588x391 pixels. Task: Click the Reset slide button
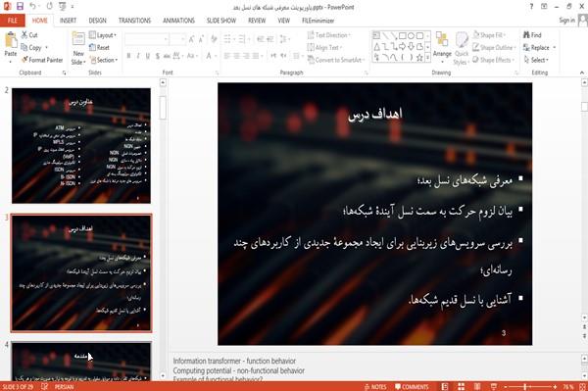pos(99,48)
